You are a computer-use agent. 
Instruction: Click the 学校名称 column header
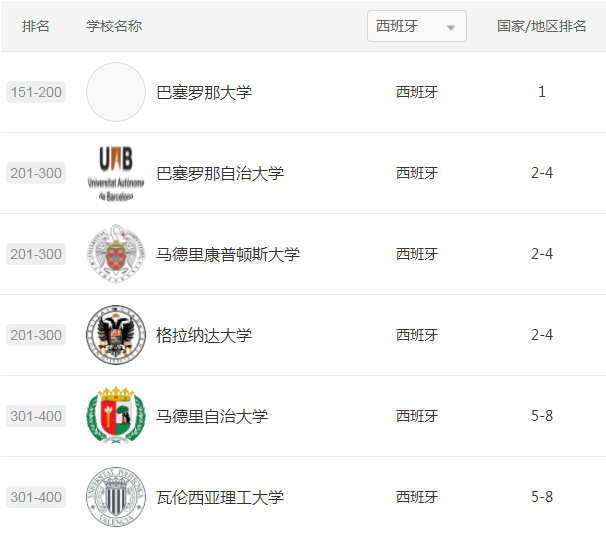point(114,26)
